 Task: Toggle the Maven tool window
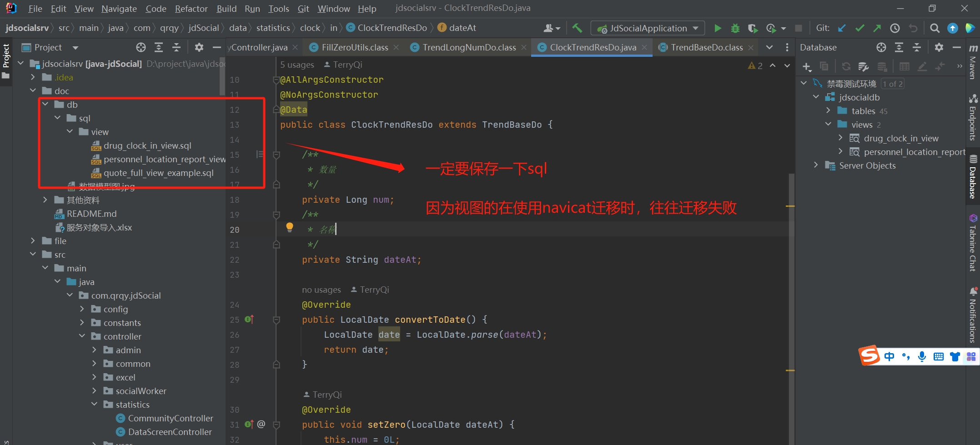point(973,61)
